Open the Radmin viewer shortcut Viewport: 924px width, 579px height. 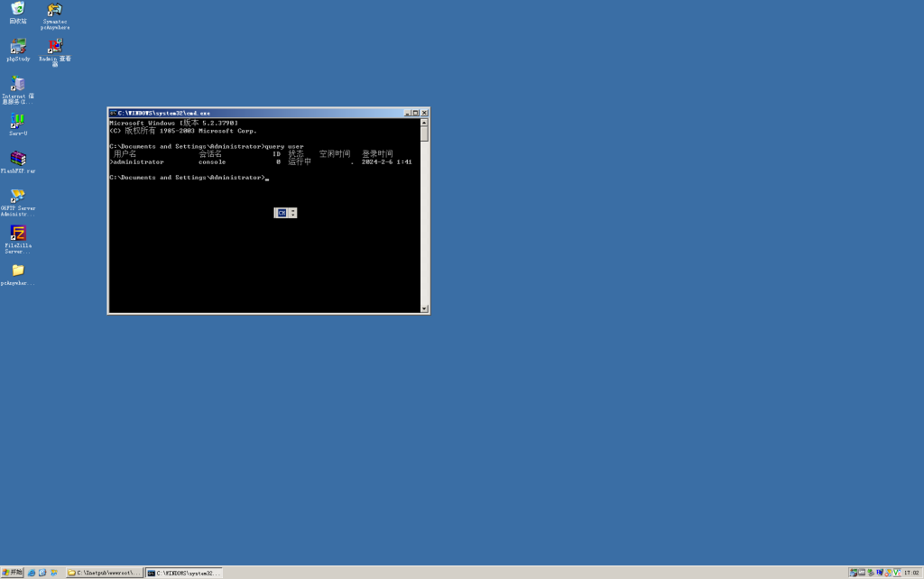coord(55,46)
